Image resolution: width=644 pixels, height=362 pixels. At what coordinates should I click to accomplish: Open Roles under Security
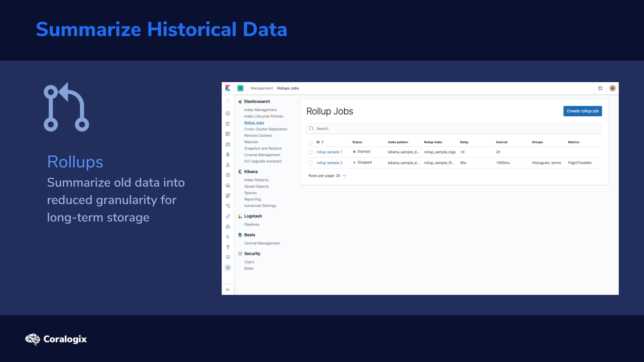[x=249, y=268]
